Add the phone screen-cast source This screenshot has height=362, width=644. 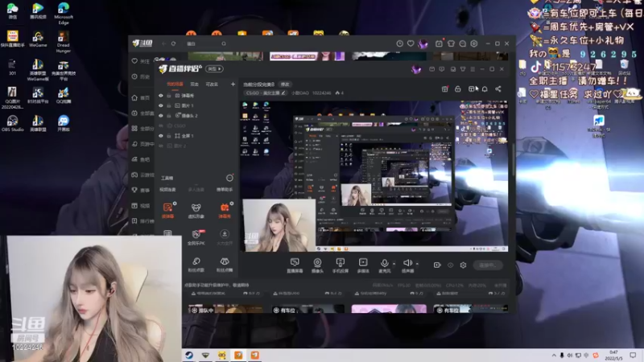point(340,265)
